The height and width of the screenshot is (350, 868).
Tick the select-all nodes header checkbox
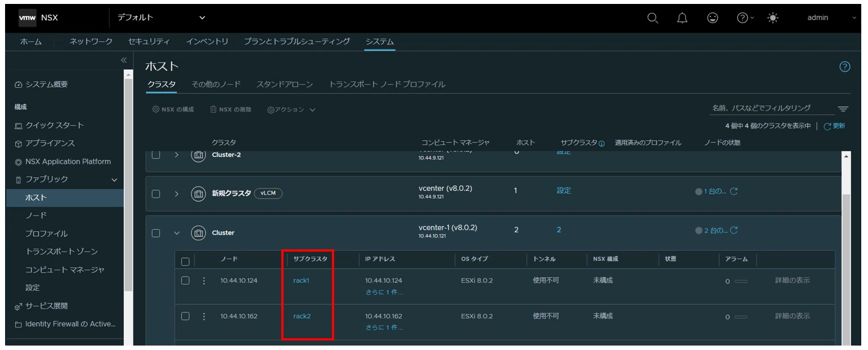[x=185, y=262]
